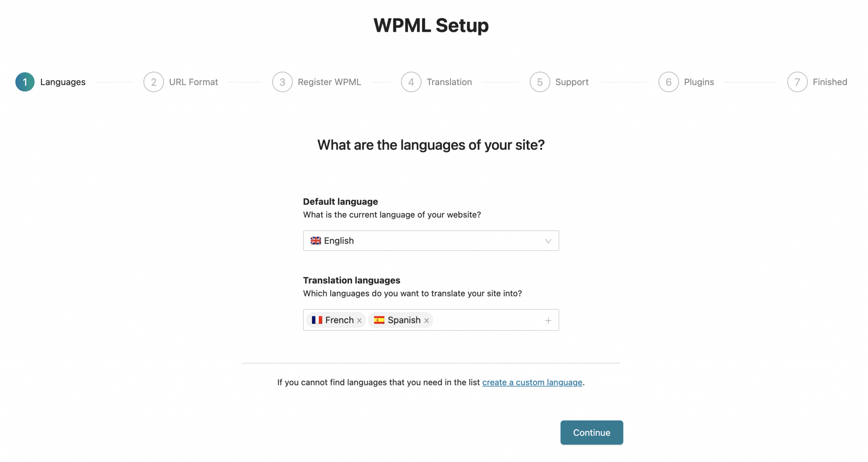
Task: Click the French flag icon in translation languages
Action: (x=317, y=320)
